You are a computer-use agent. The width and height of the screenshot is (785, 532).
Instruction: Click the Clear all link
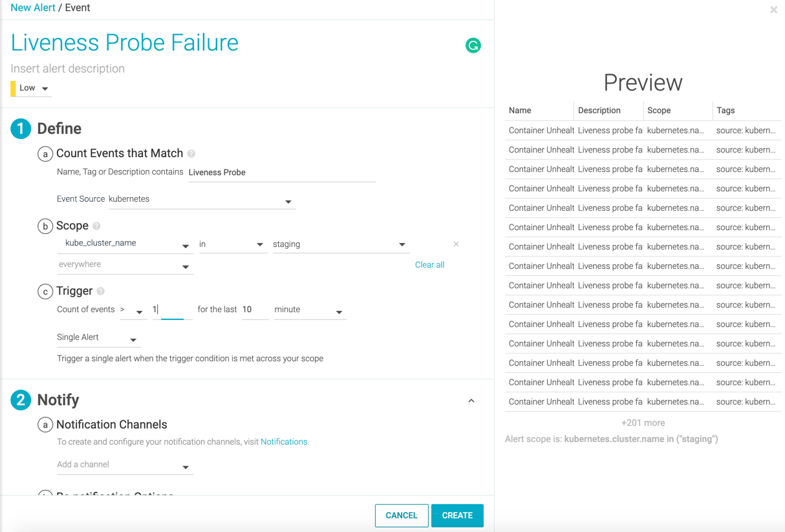click(429, 265)
